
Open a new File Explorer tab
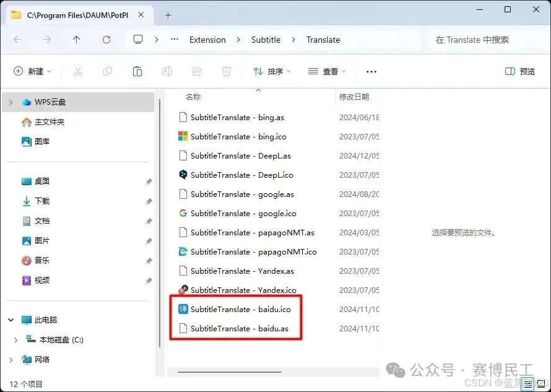167,14
